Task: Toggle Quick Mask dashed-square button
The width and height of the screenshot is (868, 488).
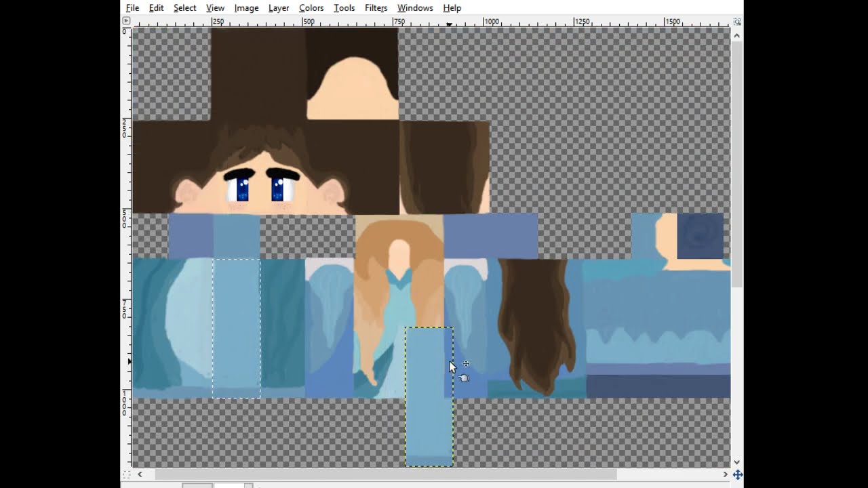Action: (126, 474)
